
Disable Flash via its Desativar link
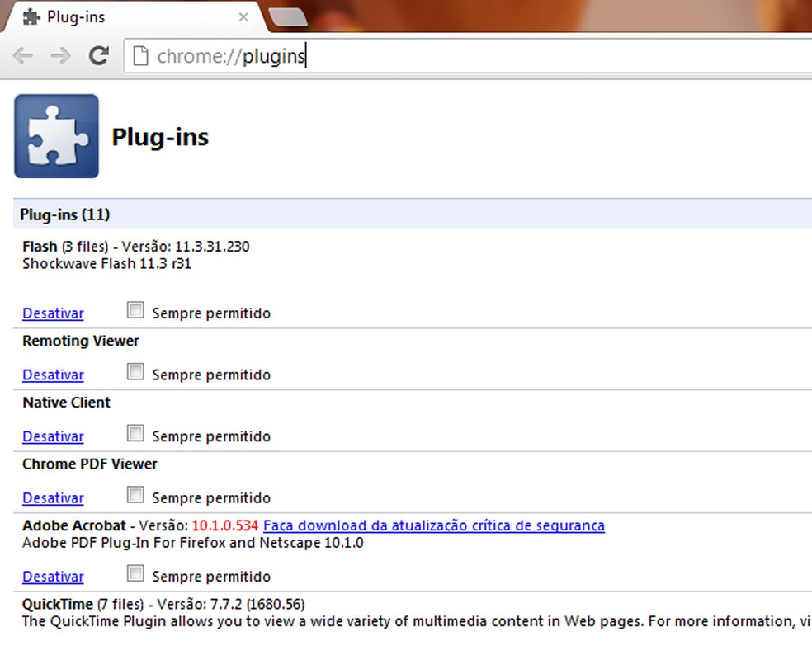[x=52, y=313]
